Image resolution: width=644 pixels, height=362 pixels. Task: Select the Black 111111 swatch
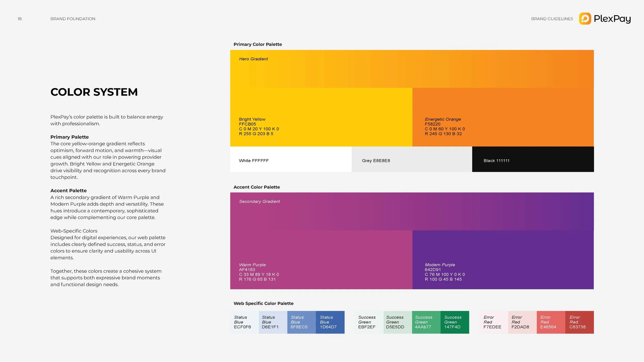click(x=533, y=159)
